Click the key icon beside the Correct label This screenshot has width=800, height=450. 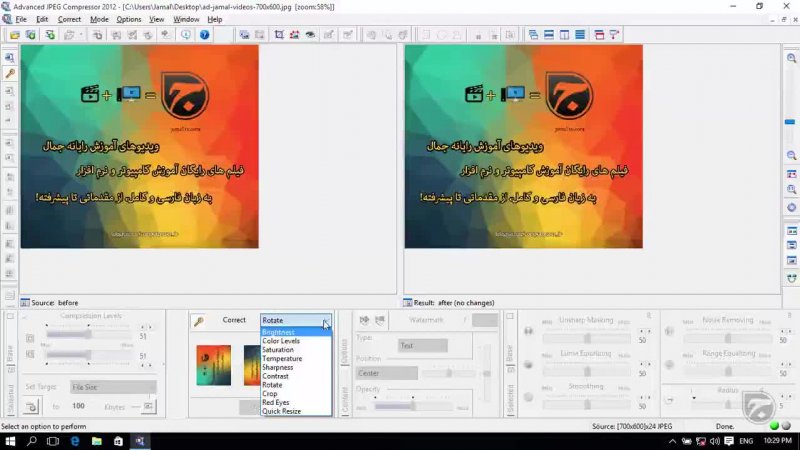199,321
